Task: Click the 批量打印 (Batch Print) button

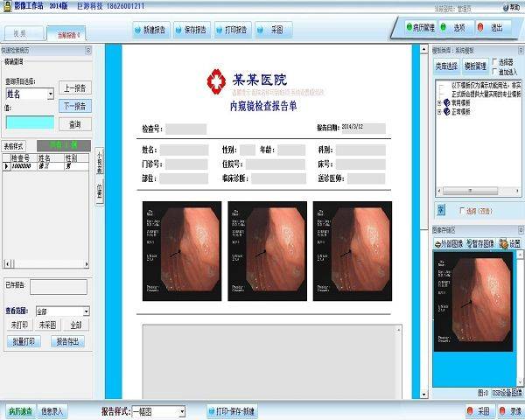Action: click(22, 341)
